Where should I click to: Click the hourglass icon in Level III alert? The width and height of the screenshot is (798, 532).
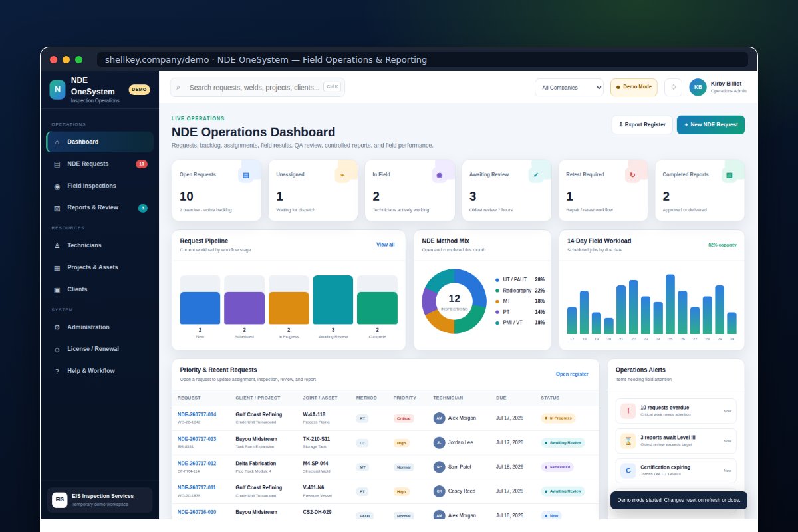(628, 441)
